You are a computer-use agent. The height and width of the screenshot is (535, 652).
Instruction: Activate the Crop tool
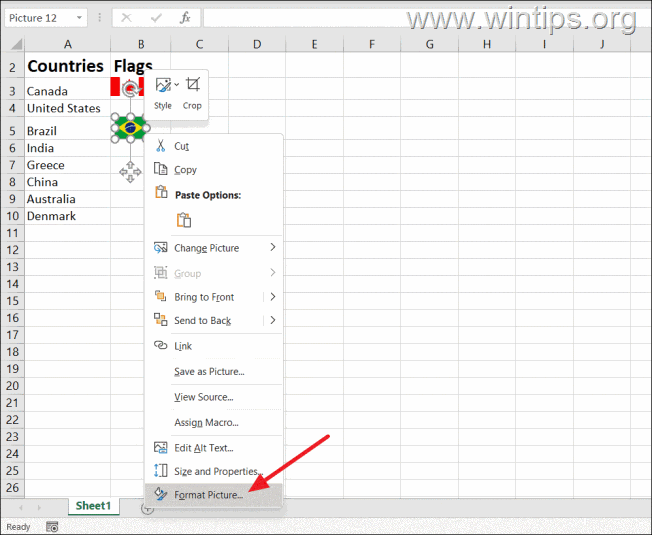tap(192, 94)
